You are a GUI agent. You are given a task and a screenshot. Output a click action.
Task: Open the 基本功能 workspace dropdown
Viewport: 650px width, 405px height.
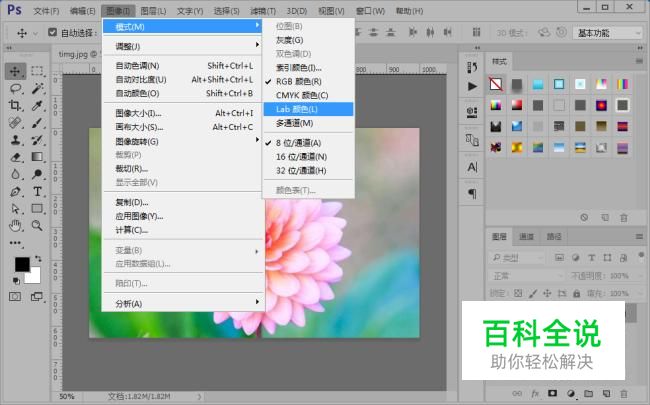[607, 33]
